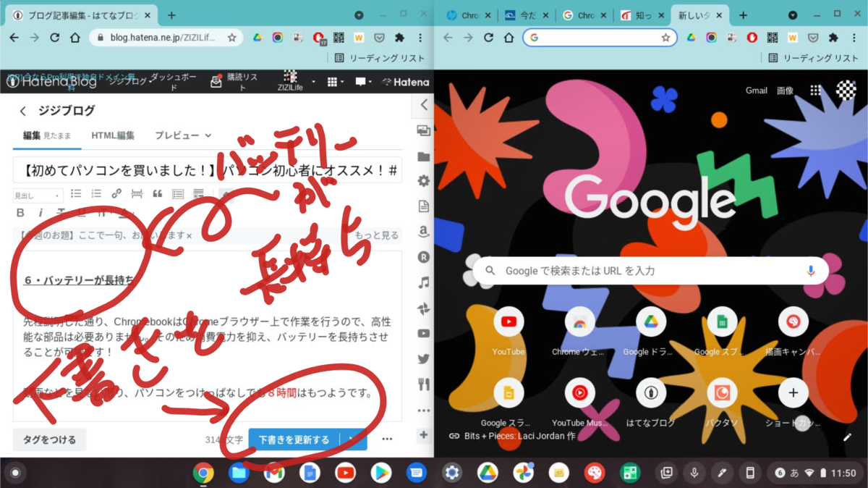Open the 画像 images link
Image resolution: width=868 pixels, height=488 pixels.
[786, 91]
